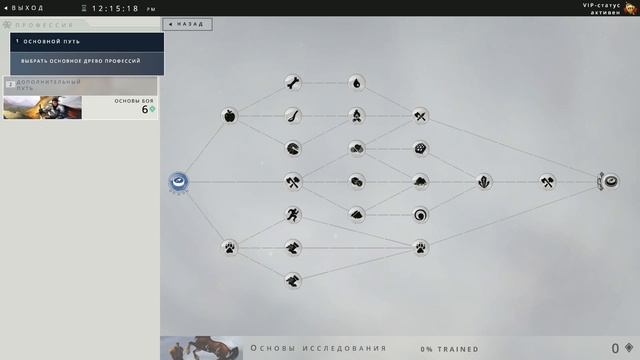Select the apple skill node
The height and width of the screenshot is (360, 640).
click(229, 116)
